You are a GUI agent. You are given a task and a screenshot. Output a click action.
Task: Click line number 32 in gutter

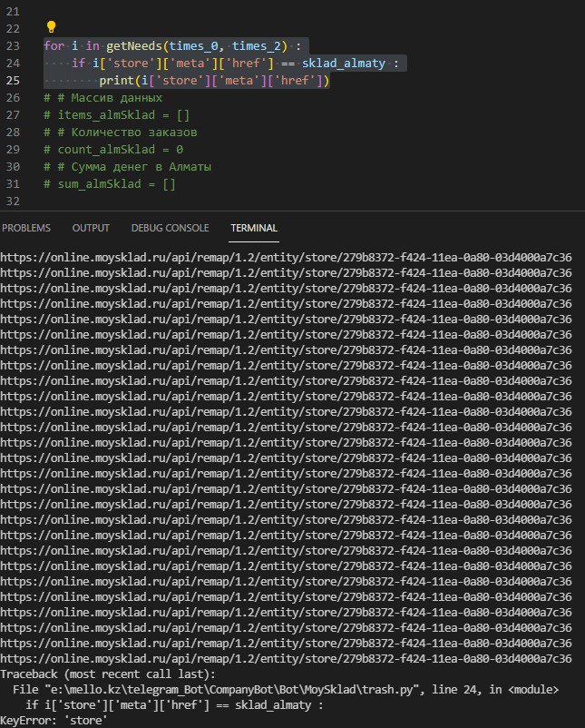13,202
